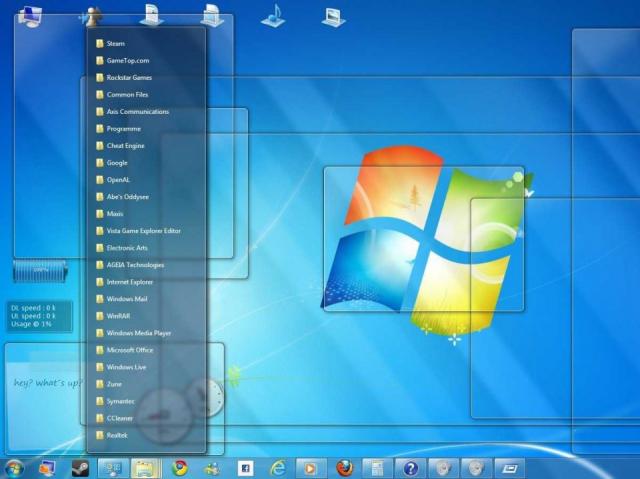Choose the Common Files folder

(x=122, y=95)
